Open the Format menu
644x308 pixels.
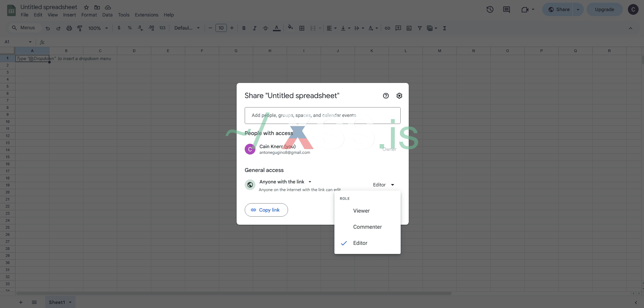tap(89, 15)
